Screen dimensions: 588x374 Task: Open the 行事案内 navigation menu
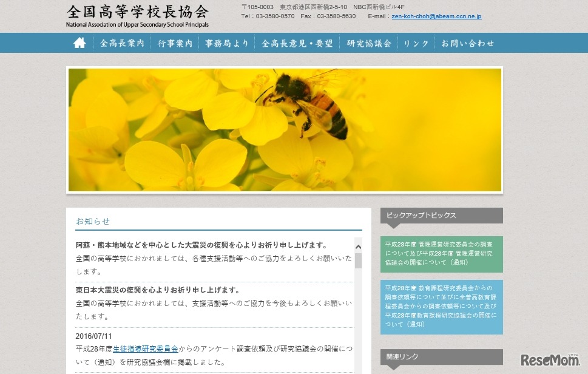176,42
